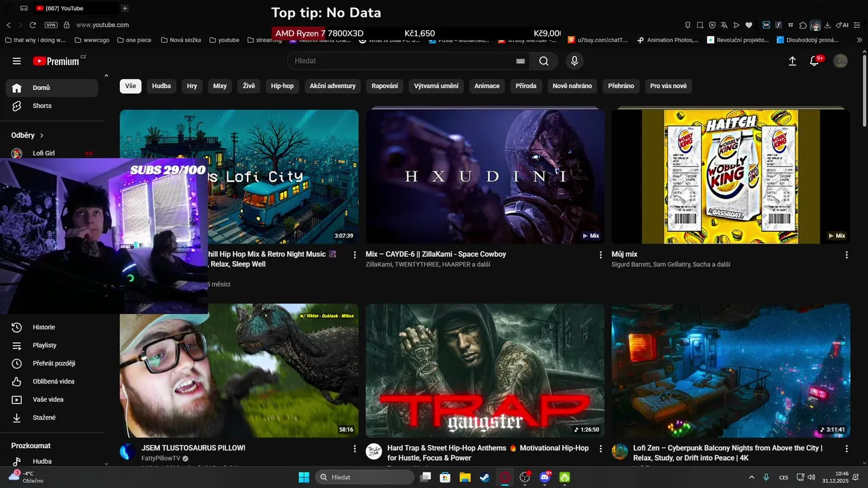Click the YouTube Premium logo

(56, 61)
